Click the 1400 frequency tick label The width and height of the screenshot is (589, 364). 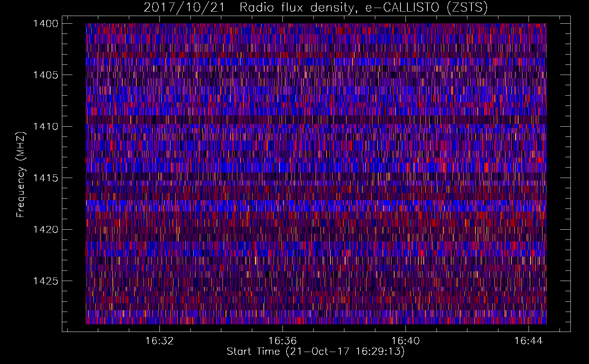tap(46, 24)
